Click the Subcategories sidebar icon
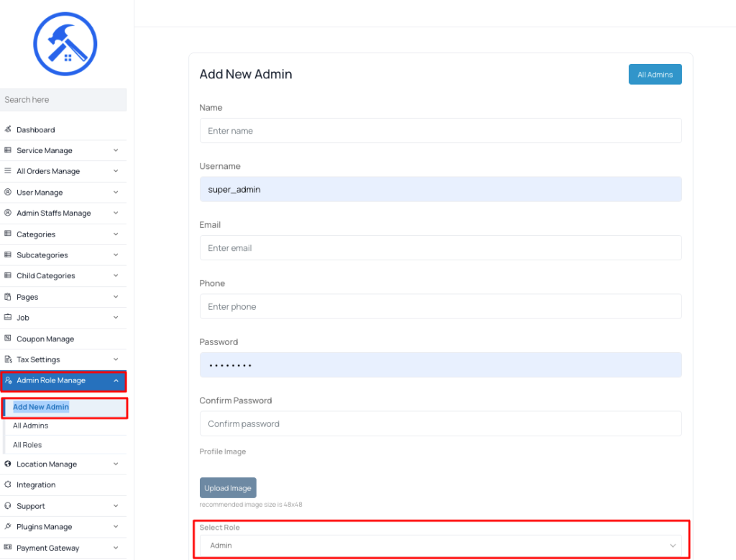 pyautogui.click(x=8, y=254)
